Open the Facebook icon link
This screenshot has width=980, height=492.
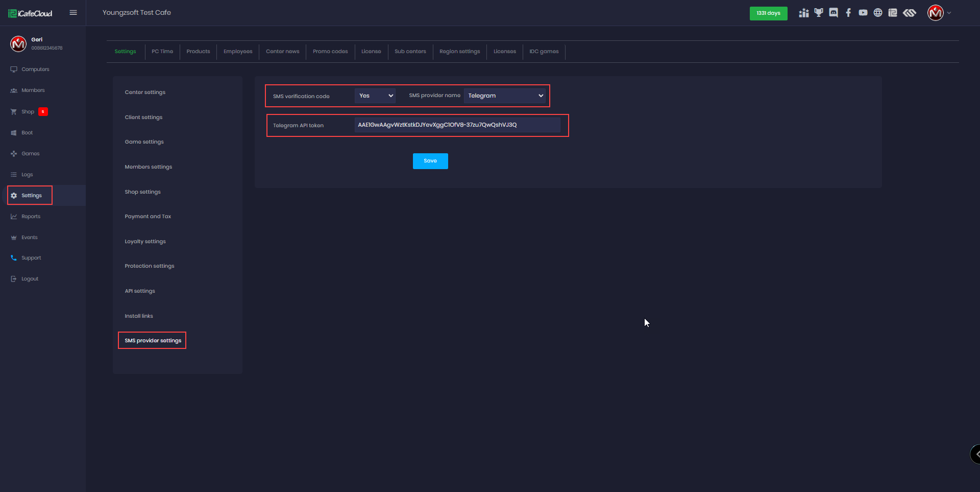[x=848, y=13]
